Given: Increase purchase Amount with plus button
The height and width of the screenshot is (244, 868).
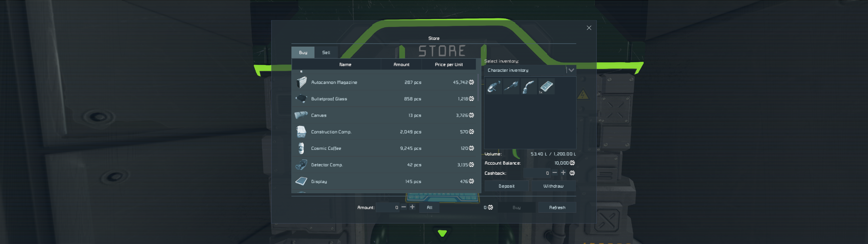Looking at the screenshot, I should 412,207.
